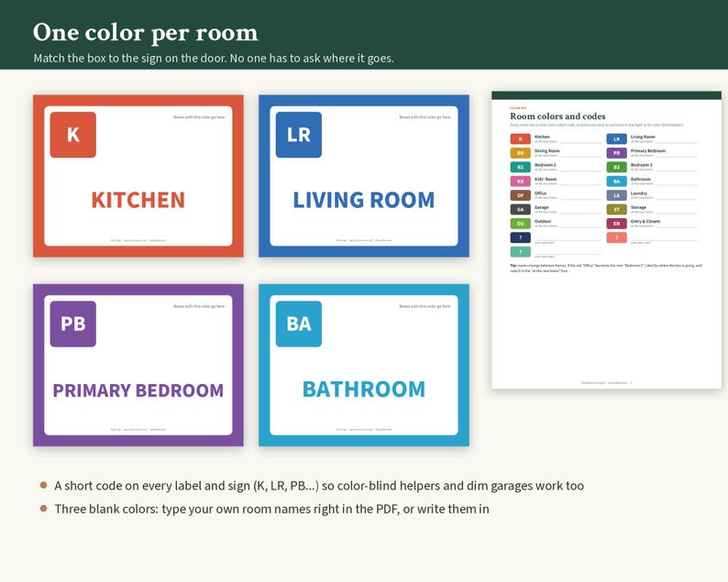Click the 'Kitchen' label in the color key
Viewport: 728px width, 582px height.
[x=542, y=137]
